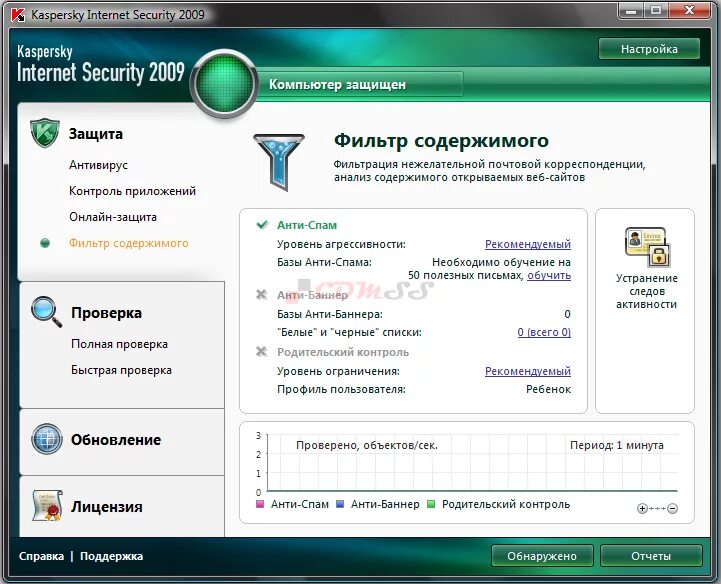
Task: Click the 0 (всего 0) lists link
Action: 544,332
